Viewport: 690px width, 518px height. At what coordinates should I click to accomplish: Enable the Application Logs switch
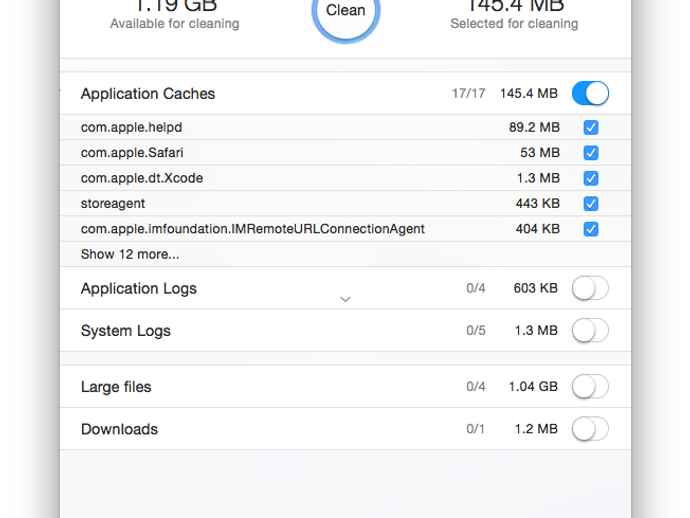click(590, 289)
